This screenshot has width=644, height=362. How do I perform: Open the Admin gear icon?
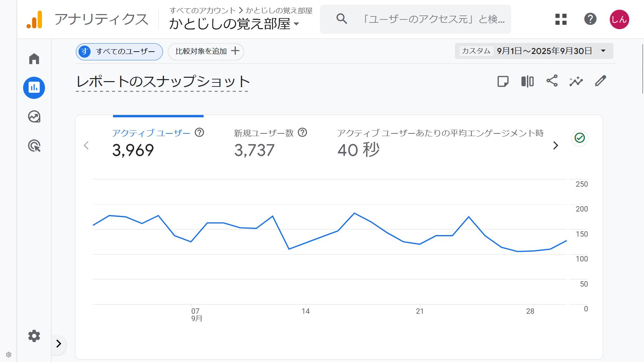tap(34, 336)
